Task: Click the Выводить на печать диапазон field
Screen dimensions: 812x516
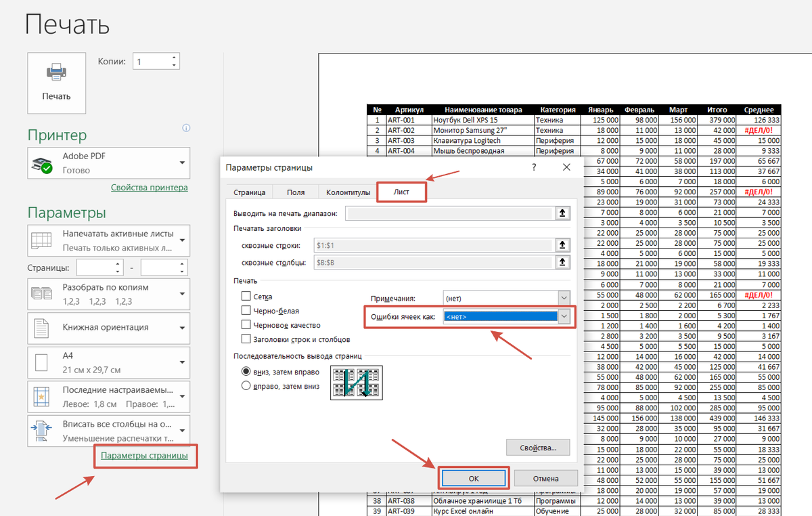Action: (x=449, y=213)
